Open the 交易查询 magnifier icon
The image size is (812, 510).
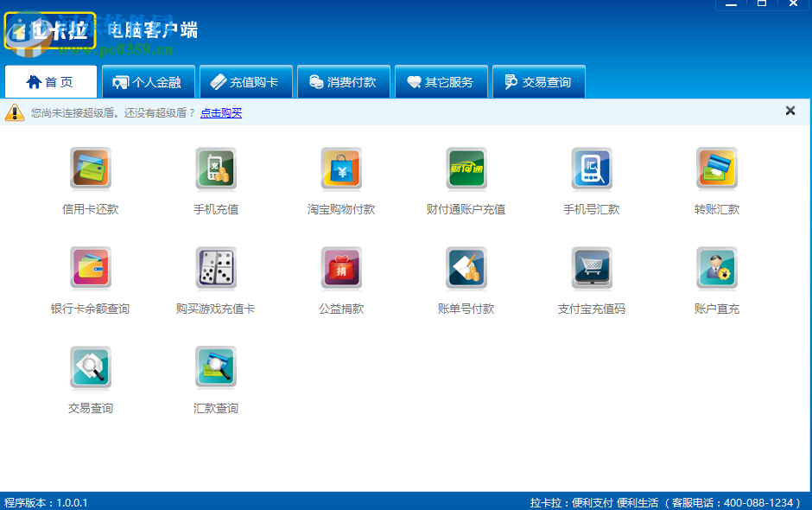[x=91, y=367]
